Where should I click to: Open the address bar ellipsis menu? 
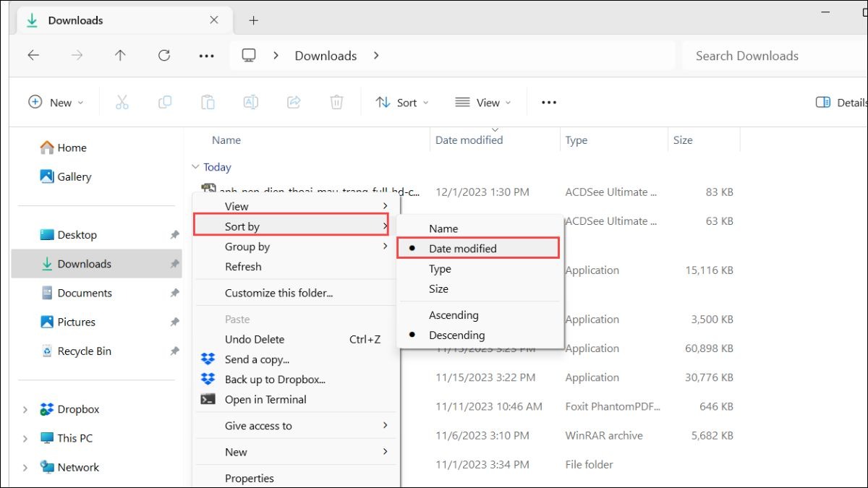206,56
